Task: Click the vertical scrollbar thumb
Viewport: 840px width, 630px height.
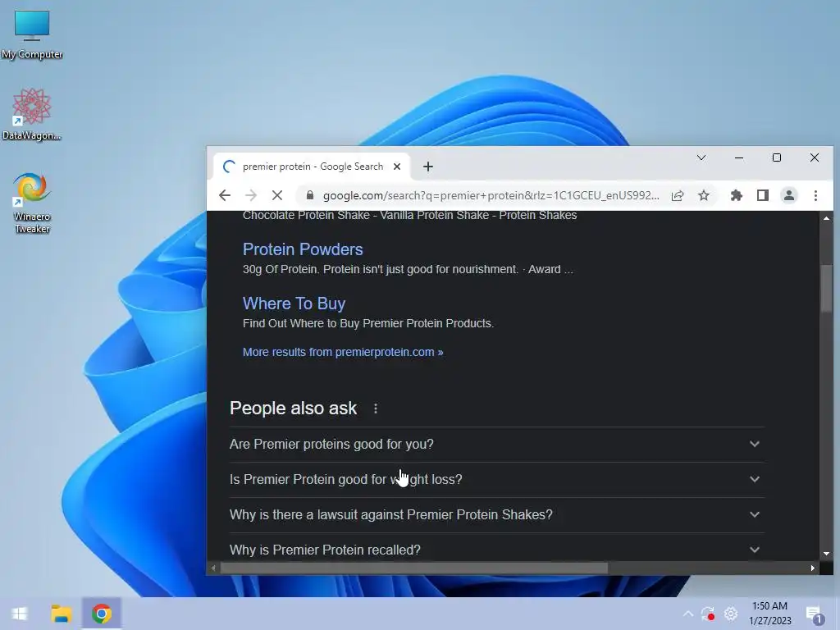Action: pyautogui.click(x=826, y=289)
